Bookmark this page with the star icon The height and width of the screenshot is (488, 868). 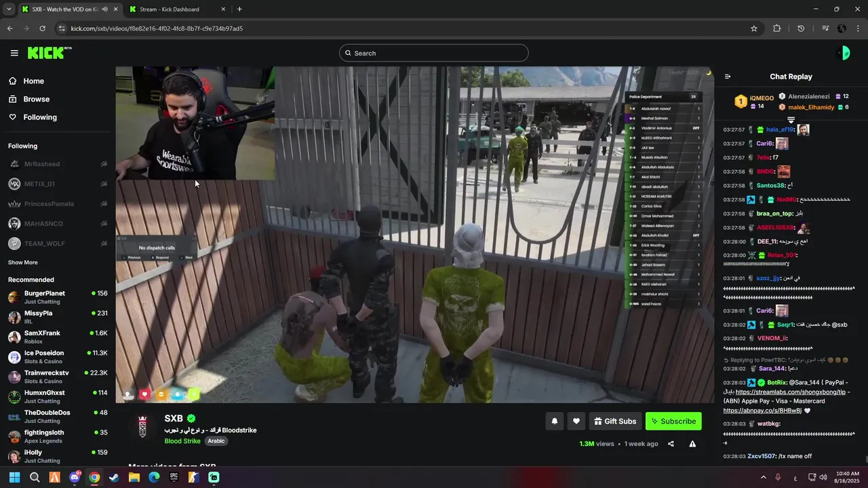click(753, 28)
